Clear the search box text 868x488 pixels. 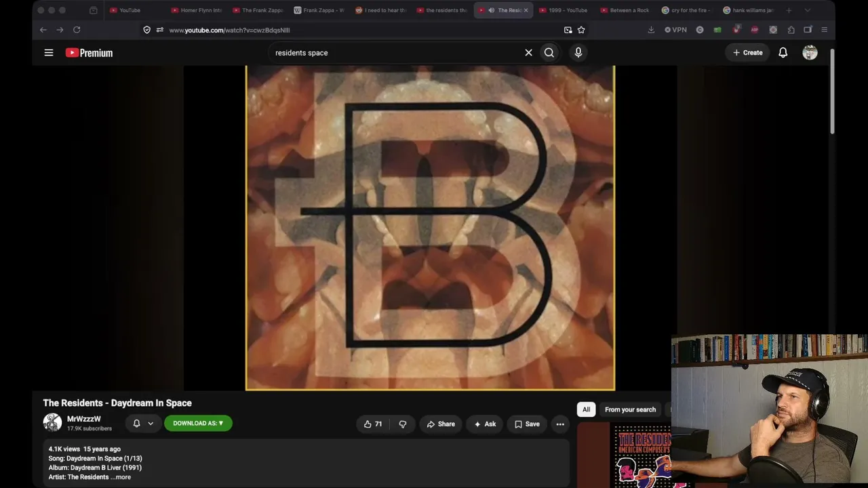(528, 52)
